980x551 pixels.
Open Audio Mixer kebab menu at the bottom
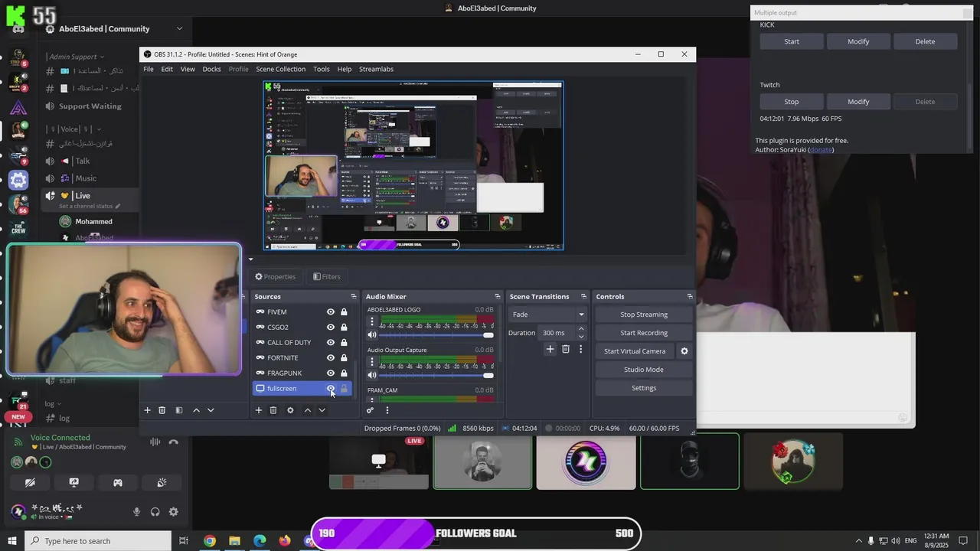[387, 410]
